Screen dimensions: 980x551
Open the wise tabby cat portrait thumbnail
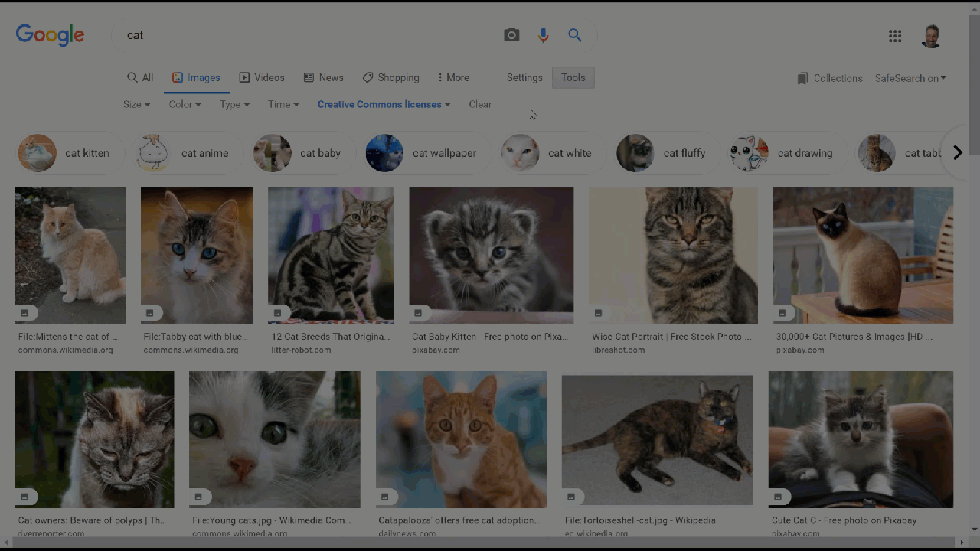tap(673, 256)
